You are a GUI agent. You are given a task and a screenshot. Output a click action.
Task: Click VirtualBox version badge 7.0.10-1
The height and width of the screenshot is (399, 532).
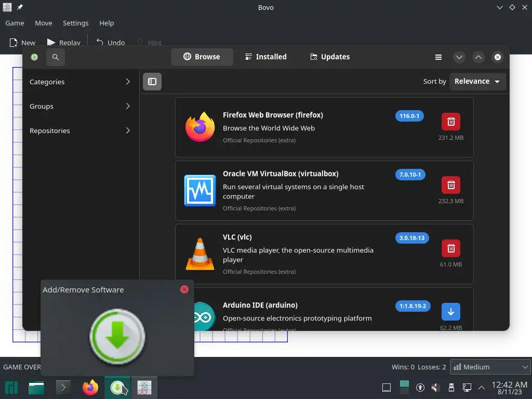point(410,175)
